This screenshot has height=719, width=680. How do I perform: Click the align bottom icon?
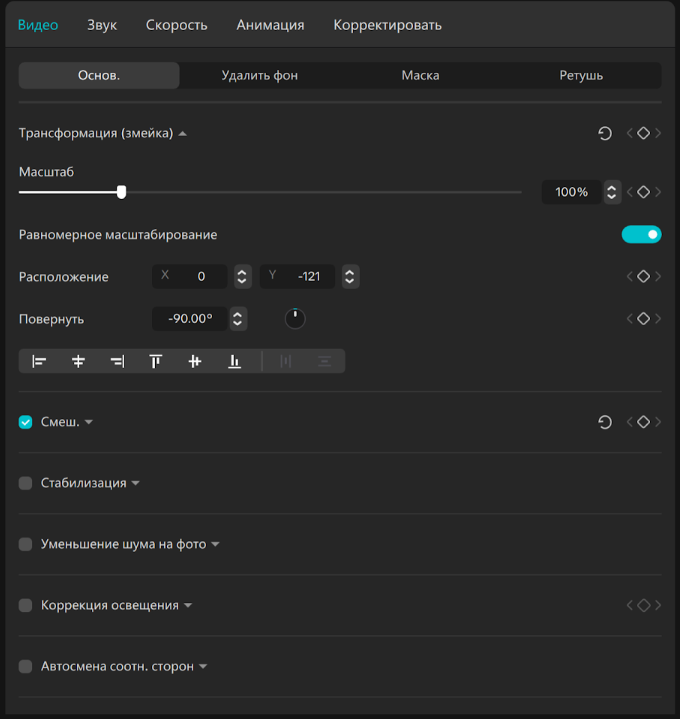click(234, 361)
